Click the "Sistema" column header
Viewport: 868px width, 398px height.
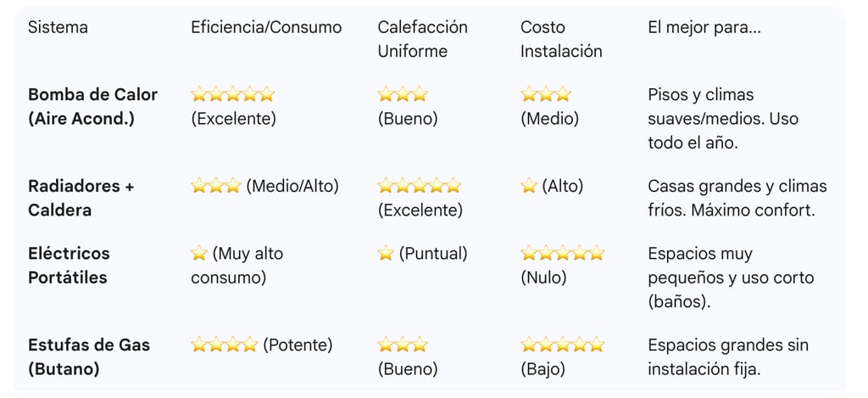[x=58, y=27]
